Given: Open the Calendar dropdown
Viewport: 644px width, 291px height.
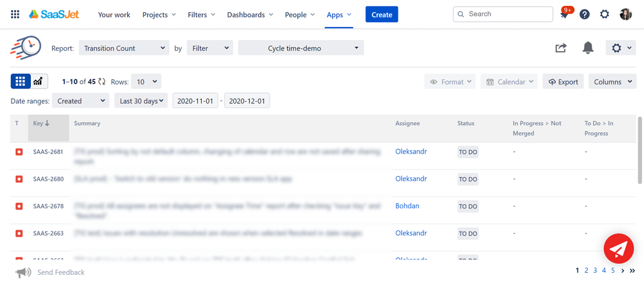Looking at the screenshot, I should (x=509, y=81).
